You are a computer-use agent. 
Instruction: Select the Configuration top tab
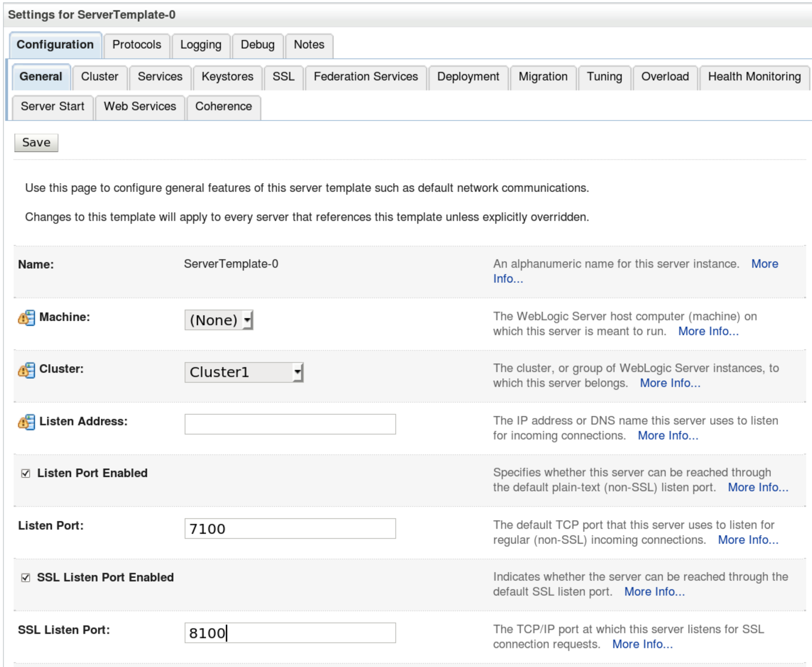pos(55,45)
